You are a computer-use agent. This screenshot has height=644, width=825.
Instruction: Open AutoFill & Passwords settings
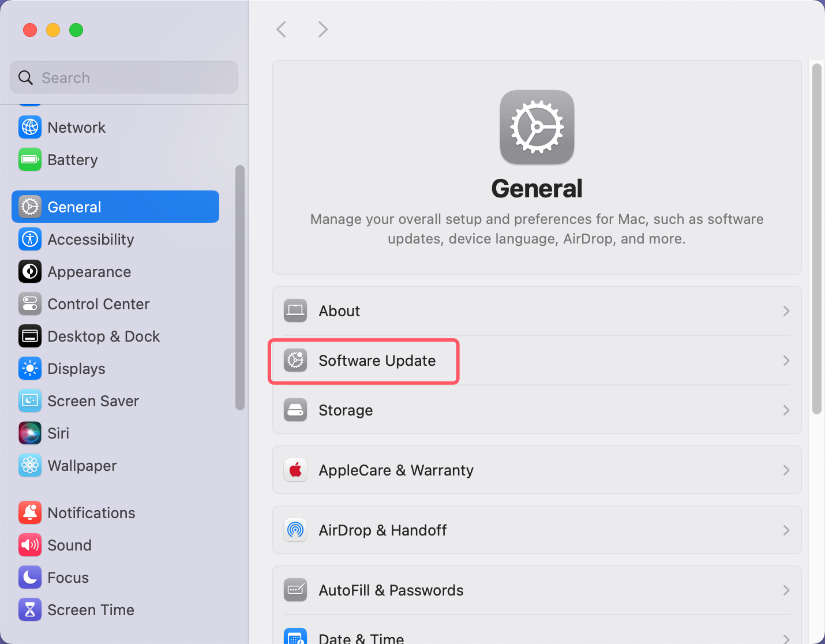pyautogui.click(x=391, y=590)
